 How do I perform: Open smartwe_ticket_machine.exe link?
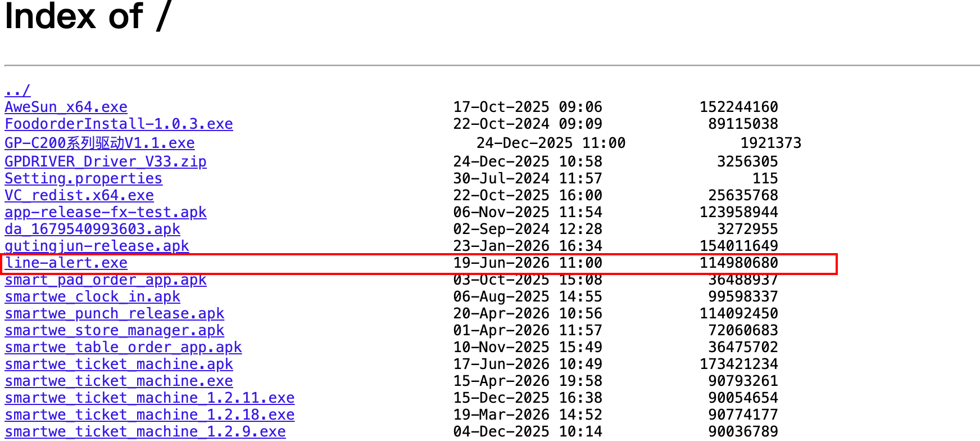pyautogui.click(x=119, y=381)
